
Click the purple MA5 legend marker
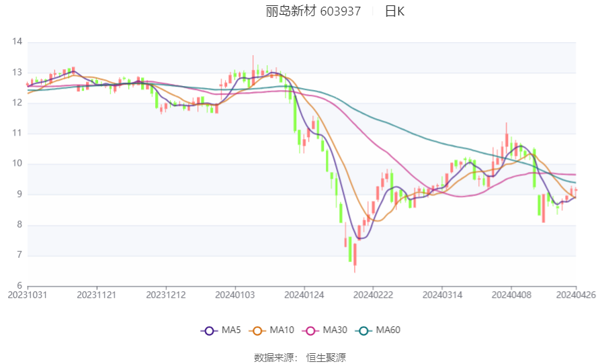tap(209, 330)
